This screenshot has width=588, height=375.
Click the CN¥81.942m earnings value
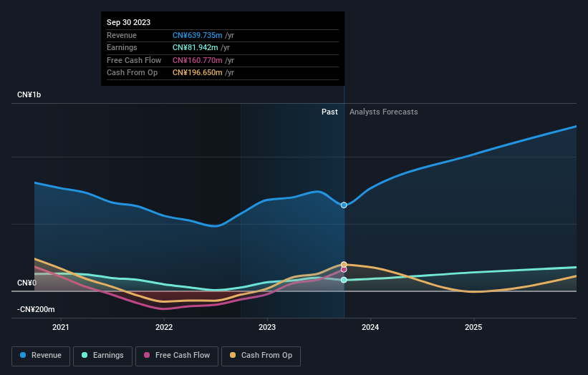[195, 47]
